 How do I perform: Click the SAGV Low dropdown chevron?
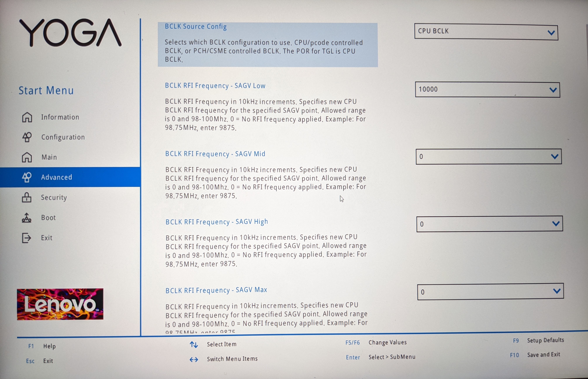point(553,90)
